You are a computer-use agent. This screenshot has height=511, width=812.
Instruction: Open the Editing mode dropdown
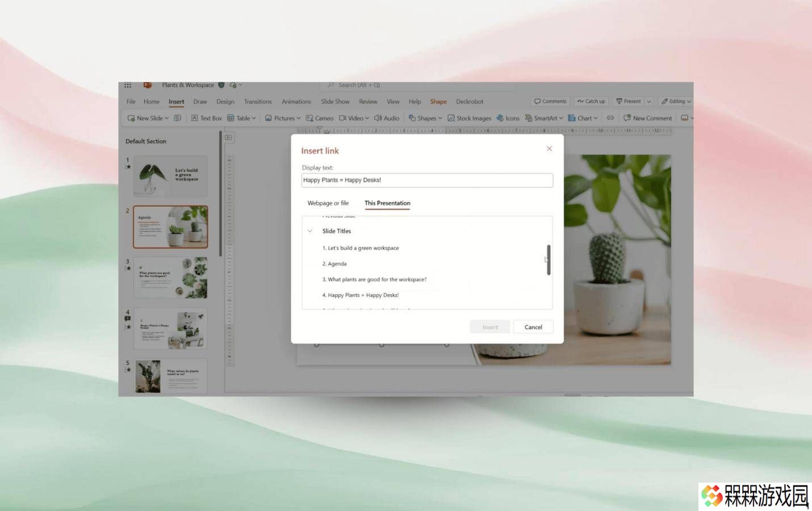pos(676,101)
